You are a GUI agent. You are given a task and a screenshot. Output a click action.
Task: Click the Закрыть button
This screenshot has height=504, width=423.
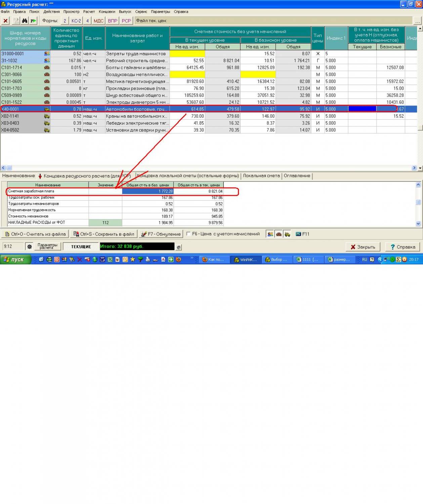pyautogui.click(x=363, y=247)
